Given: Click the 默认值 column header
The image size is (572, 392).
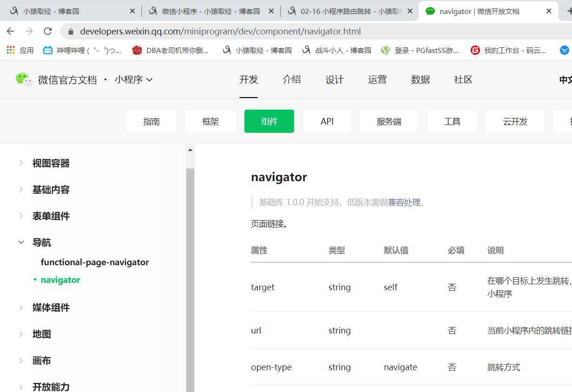Looking at the screenshot, I should (x=396, y=250).
